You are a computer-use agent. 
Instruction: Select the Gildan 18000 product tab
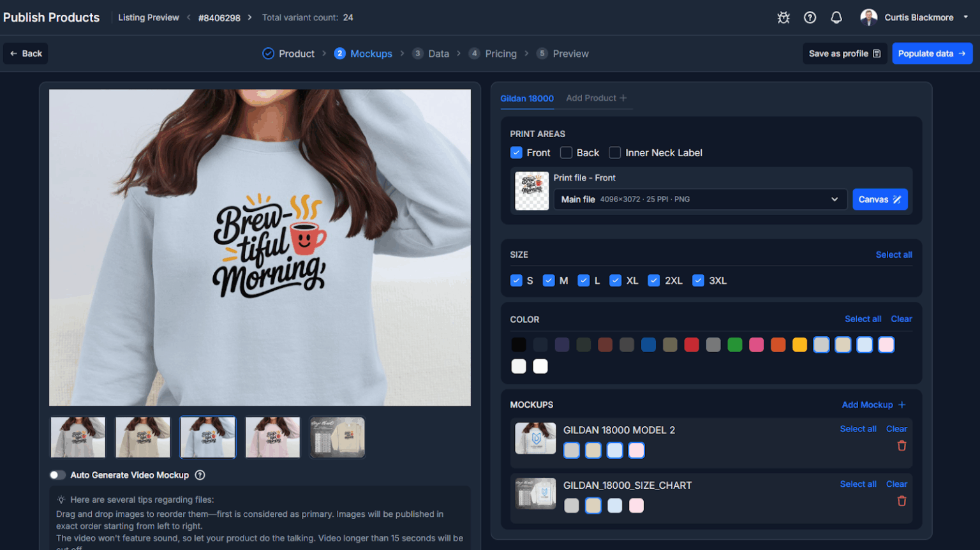pyautogui.click(x=527, y=98)
